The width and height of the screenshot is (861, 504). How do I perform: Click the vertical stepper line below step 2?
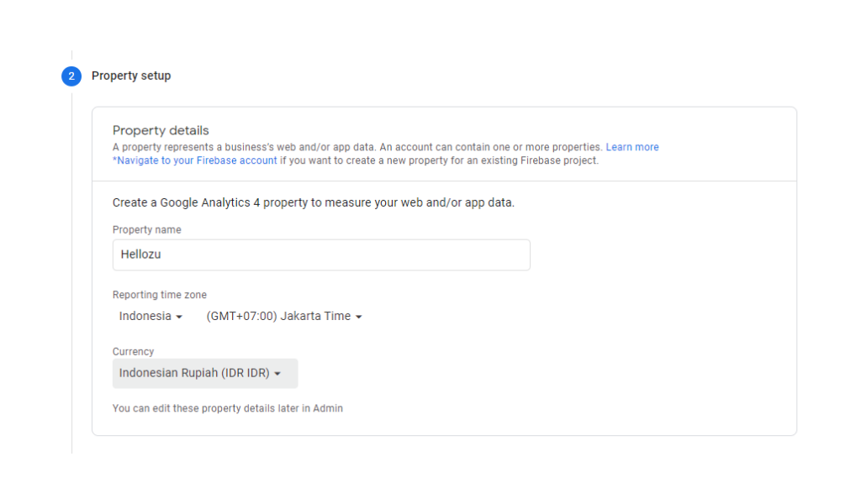[x=71, y=269]
